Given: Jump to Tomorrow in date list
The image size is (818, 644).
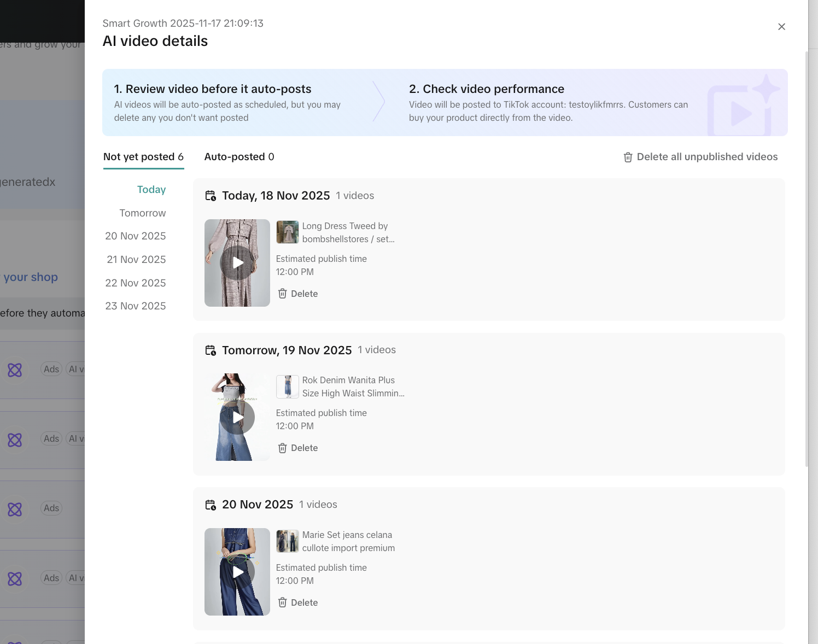Looking at the screenshot, I should pyautogui.click(x=142, y=213).
